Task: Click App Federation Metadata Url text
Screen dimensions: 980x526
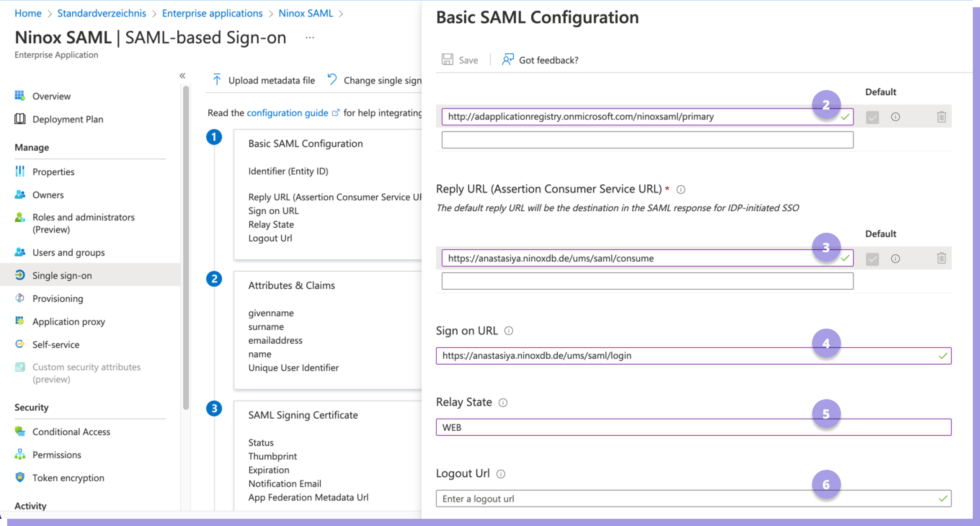Action: [308, 497]
